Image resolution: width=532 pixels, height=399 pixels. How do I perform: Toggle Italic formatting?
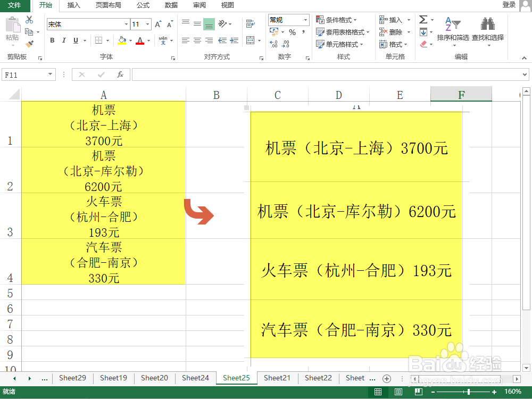tap(64, 40)
